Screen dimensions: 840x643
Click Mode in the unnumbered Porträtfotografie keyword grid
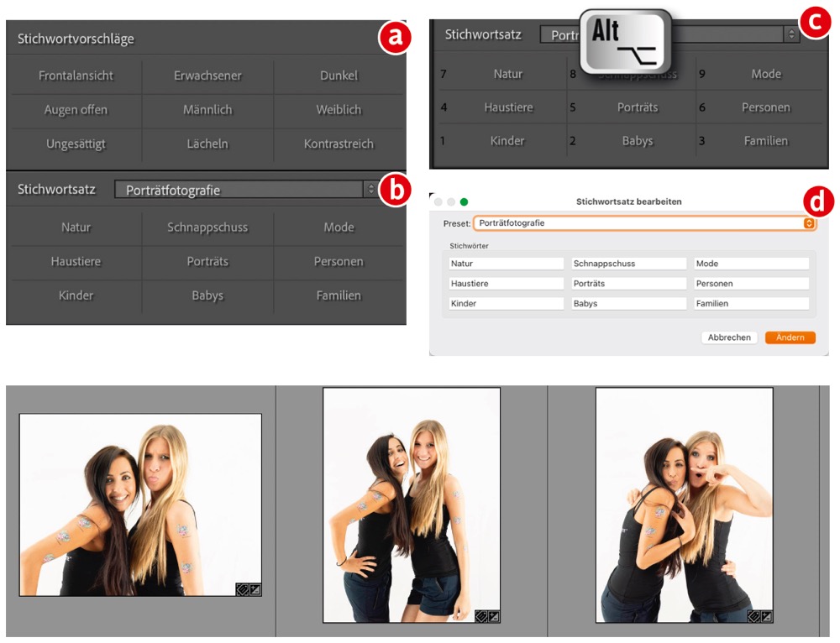[x=339, y=227]
